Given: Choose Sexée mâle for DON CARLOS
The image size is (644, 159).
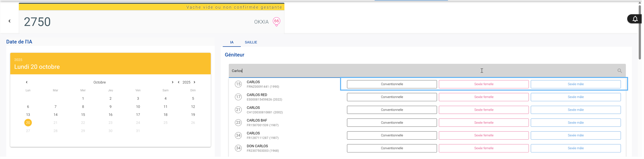Looking at the screenshot, I should (x=576, y=148).
